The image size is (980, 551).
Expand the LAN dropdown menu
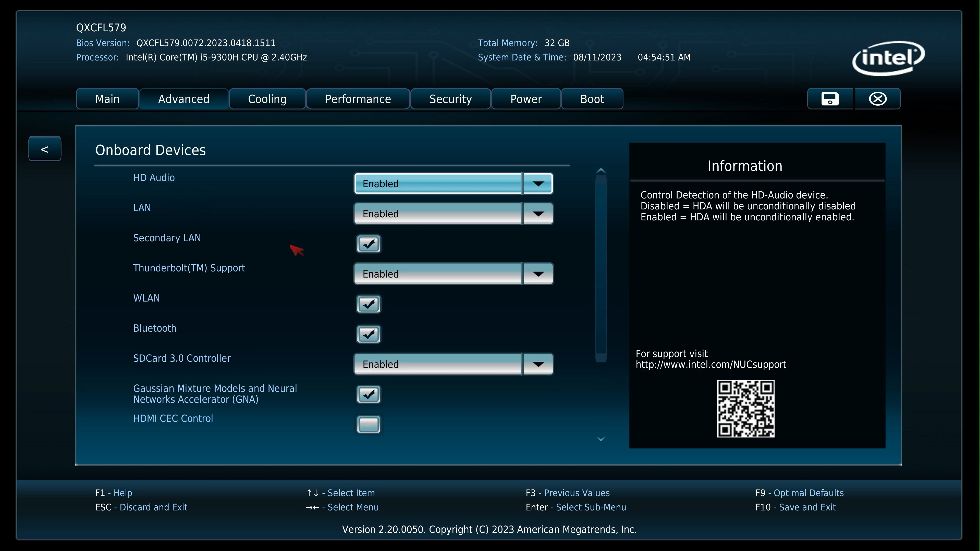point(537,214)
